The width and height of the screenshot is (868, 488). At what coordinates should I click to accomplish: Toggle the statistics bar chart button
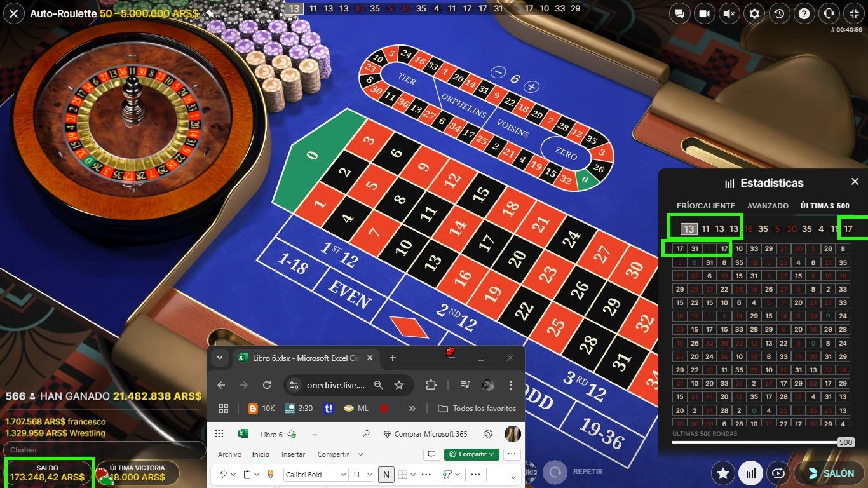click(x=750, y=473)
